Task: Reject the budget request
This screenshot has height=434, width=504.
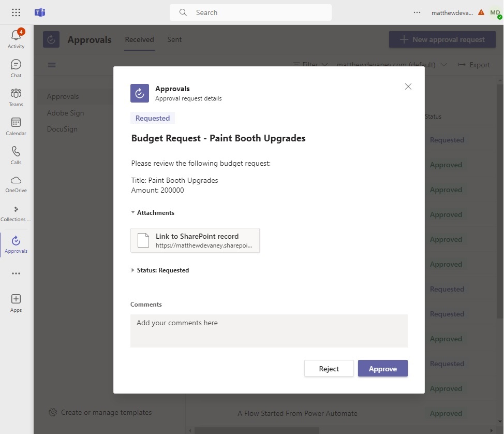Action: pos(329,368)
